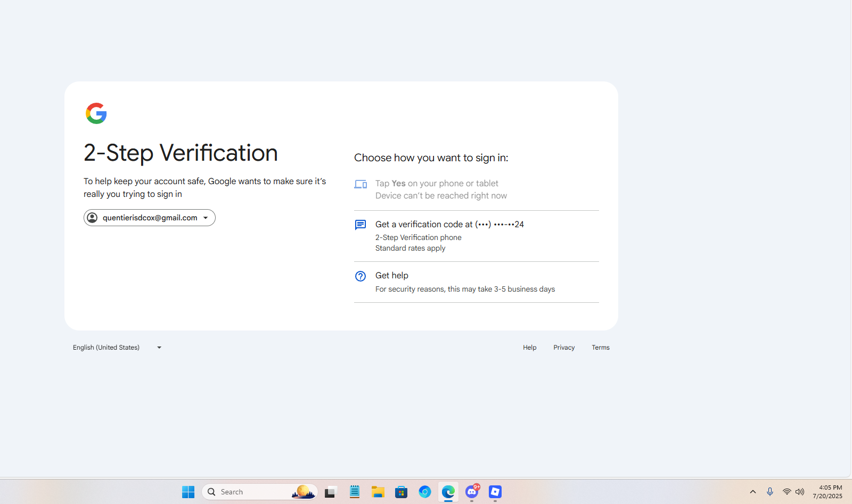Open the Windows Start menu
The image size is (852, 504).
[189, 492]
